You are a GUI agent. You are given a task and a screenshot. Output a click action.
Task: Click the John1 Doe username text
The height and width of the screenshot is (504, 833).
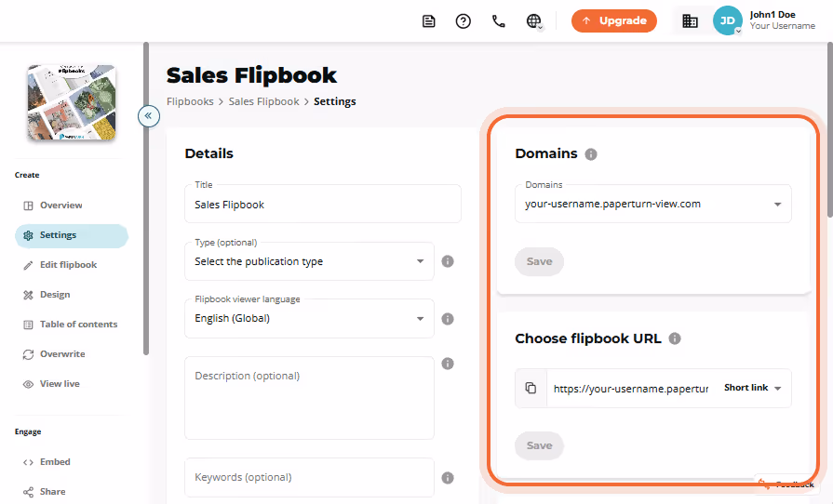[773, 15]
